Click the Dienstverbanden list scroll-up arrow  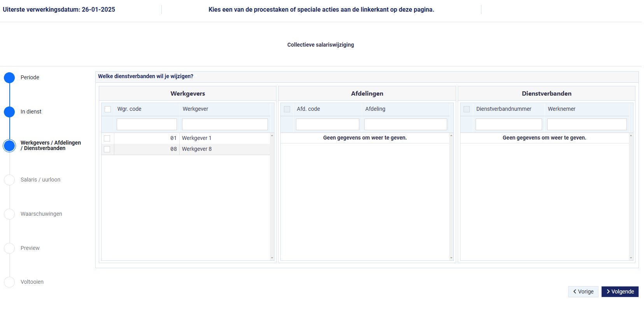click(x=631, y=135)
